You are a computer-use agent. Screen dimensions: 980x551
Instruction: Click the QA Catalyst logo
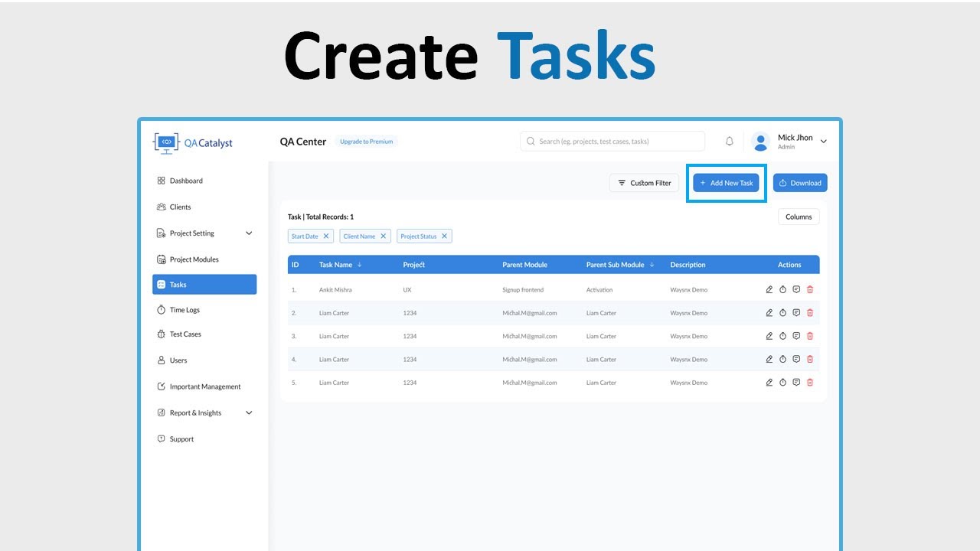coord(194,143)
